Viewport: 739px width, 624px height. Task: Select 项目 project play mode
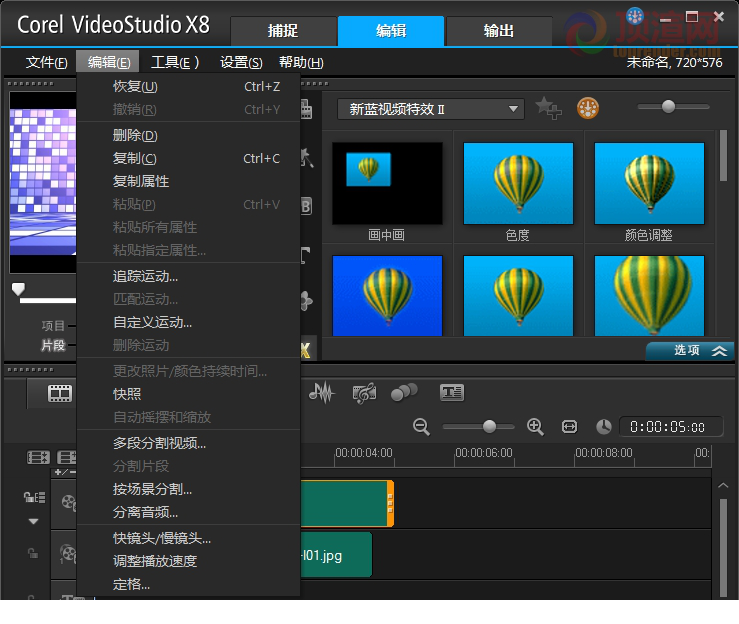[53, 326]
